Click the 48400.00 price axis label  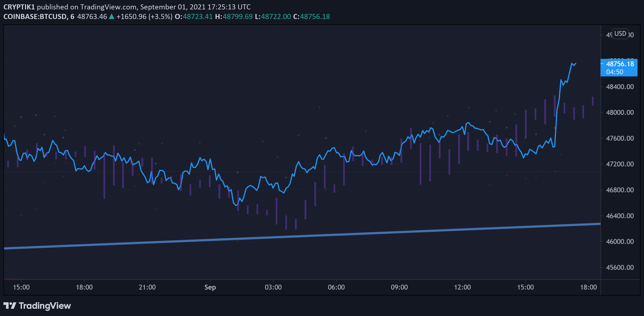[x=620, y=87]
